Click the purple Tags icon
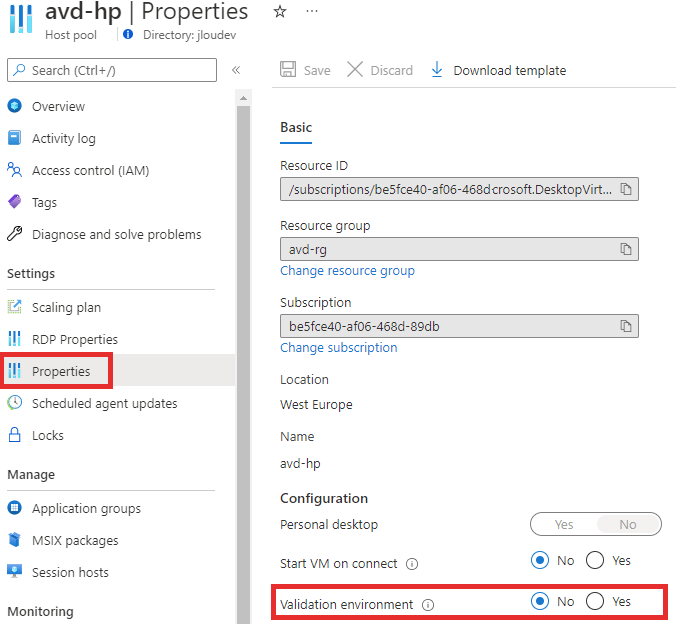Viewport: 676px width, 624px height. [x=15, y=201]
